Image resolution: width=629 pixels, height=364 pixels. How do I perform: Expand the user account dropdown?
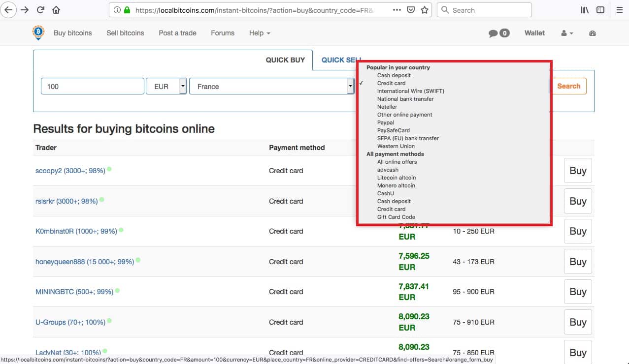pos(567,33)
